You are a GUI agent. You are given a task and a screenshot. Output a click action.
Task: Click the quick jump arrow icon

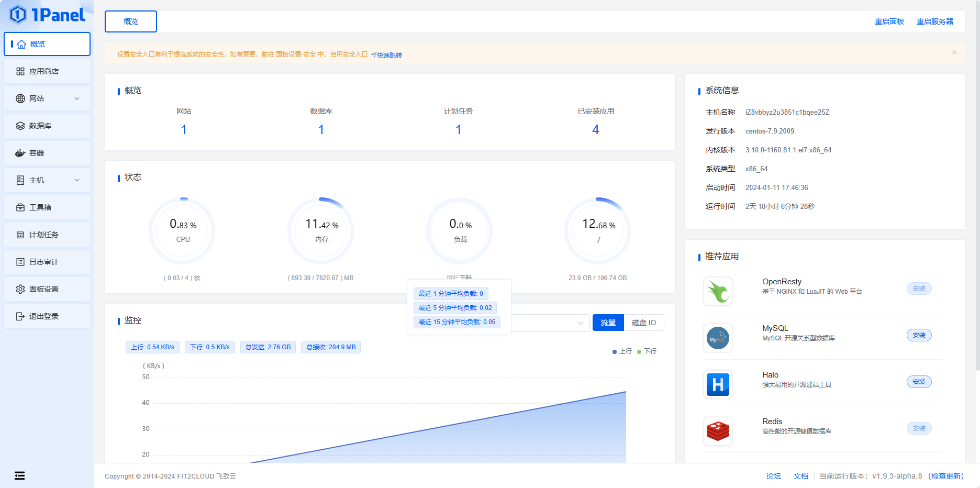[x=374, y=55]
